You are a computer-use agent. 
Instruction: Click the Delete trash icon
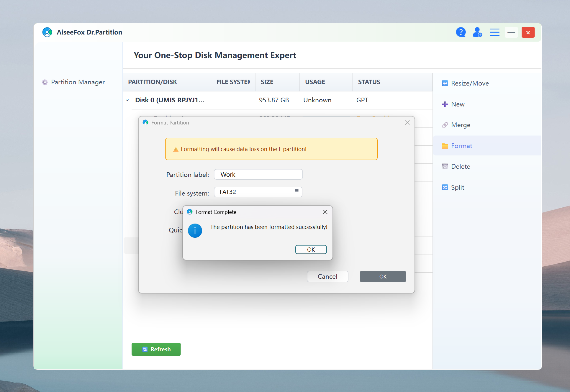tap(445, 166)
